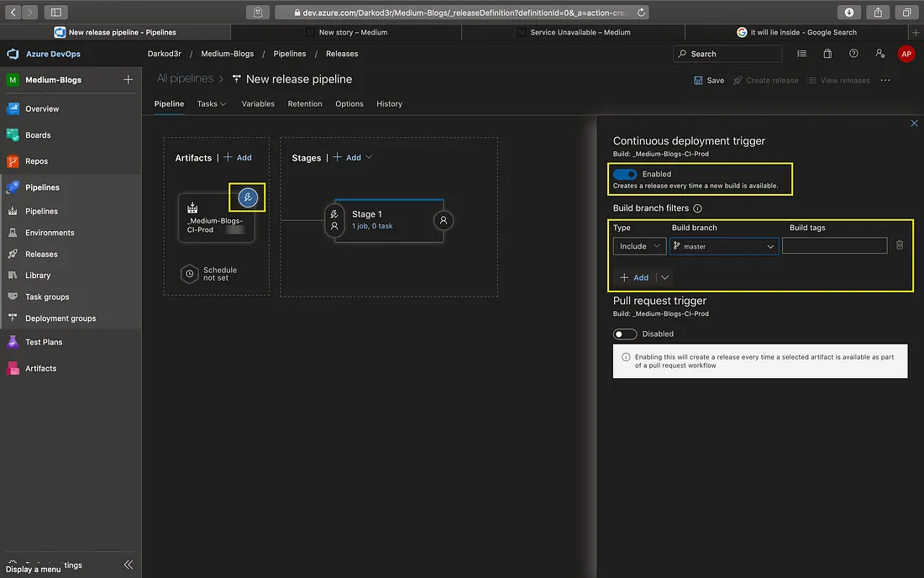
Task: Delete the master branch filter row
Action: point(900,245)
